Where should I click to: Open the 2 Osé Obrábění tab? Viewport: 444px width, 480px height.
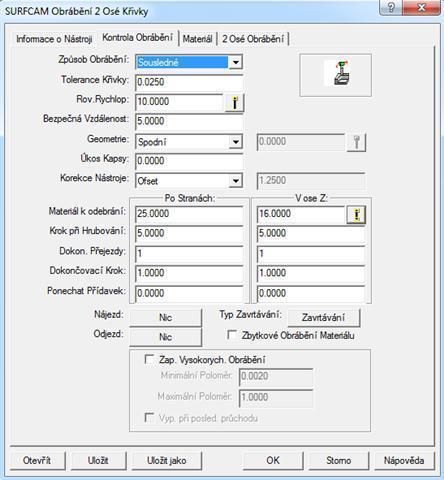(x=253, y=39)
